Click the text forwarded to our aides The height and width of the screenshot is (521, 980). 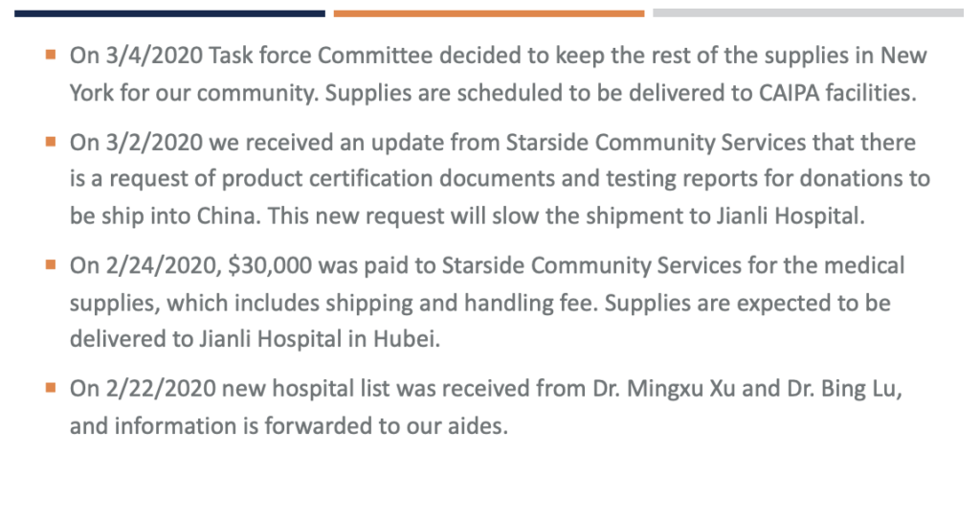click(x=387, y=426)
